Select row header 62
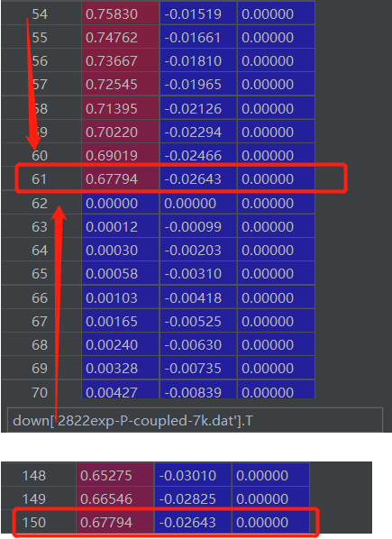This screenshot has height=539, width=392. click(x=41, y=203)
